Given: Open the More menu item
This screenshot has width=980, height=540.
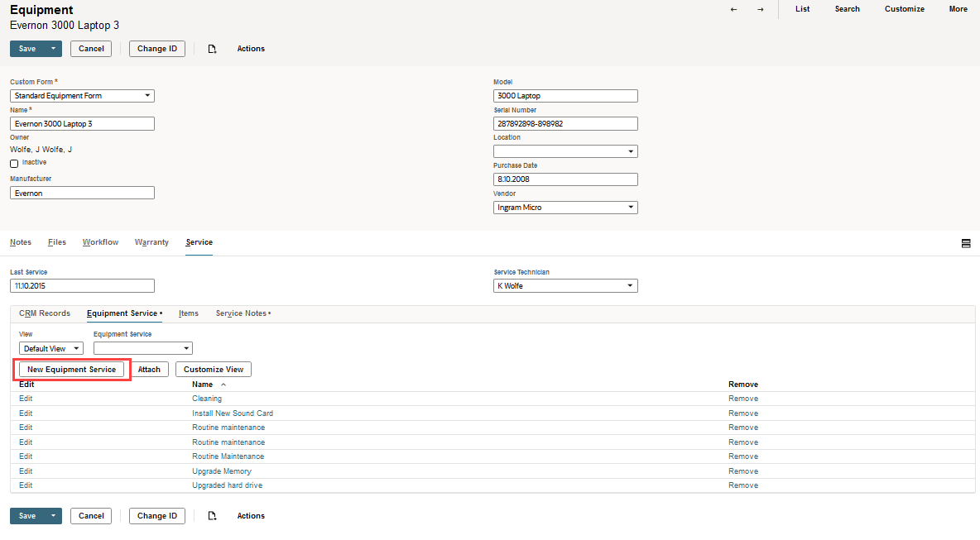Looking at the screenshot, I should (958, 9).
